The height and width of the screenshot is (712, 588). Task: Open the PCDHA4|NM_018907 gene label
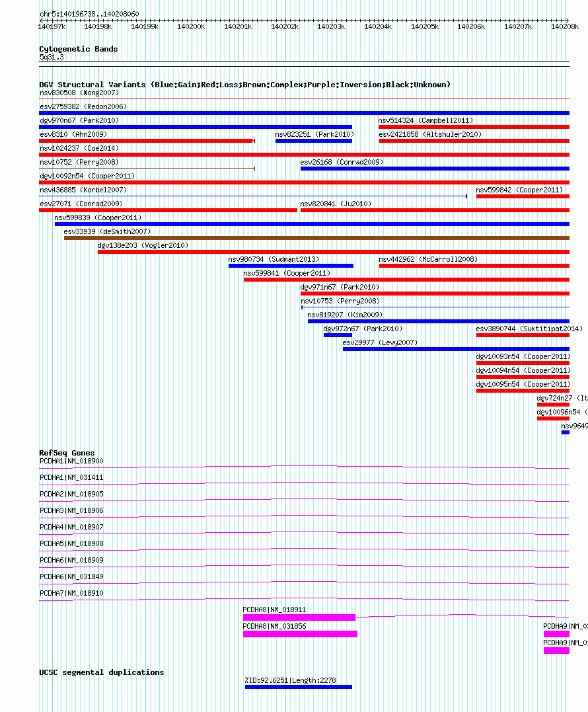[x=72, y=527]
